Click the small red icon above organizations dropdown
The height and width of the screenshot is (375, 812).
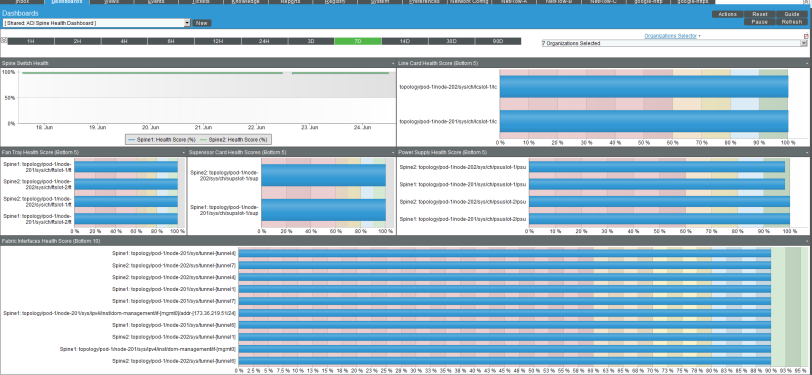tap(806, 36)
